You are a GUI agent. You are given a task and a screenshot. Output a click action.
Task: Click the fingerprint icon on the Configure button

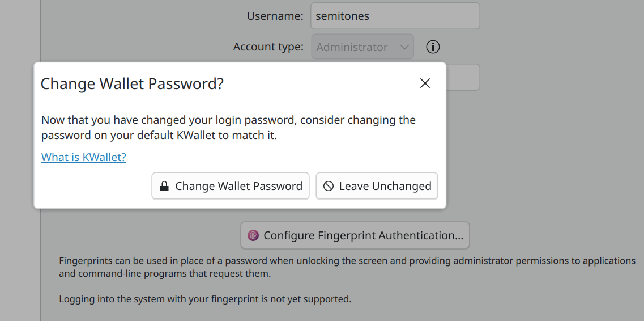click(253, 235)
